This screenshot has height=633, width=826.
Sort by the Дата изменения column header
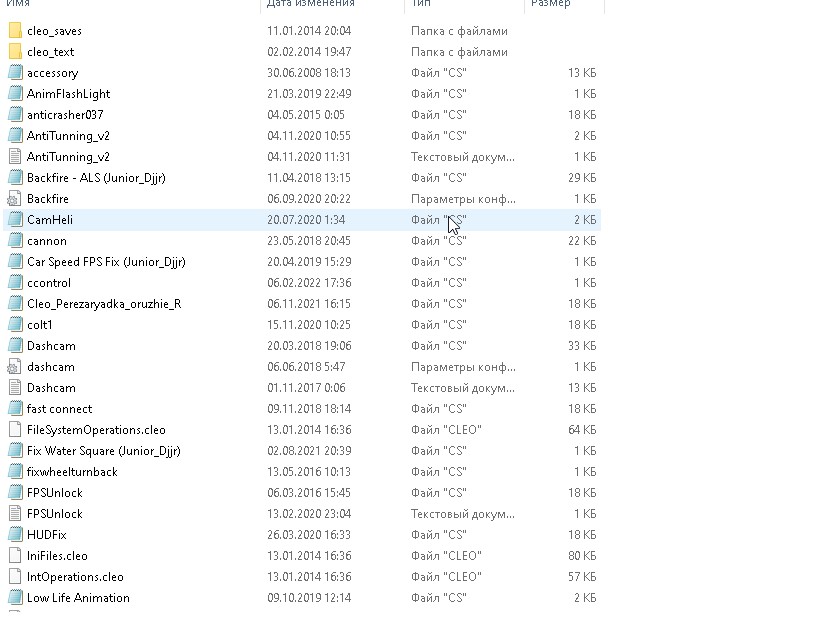click(x=310, y=4)
